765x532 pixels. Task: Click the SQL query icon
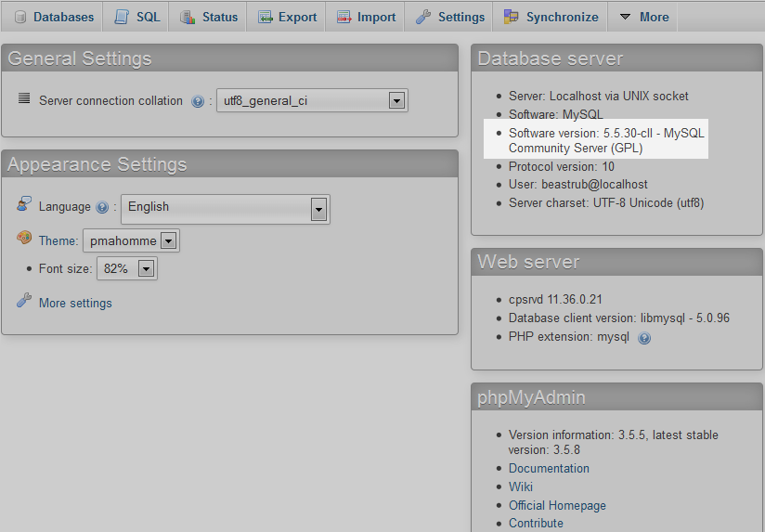(x=122, y=17)
